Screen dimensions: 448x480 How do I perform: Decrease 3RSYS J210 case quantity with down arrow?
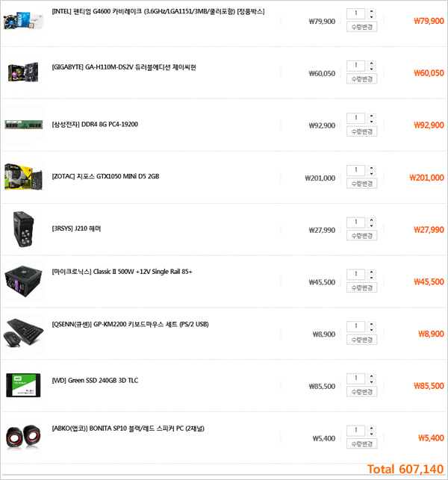point(371,225)
